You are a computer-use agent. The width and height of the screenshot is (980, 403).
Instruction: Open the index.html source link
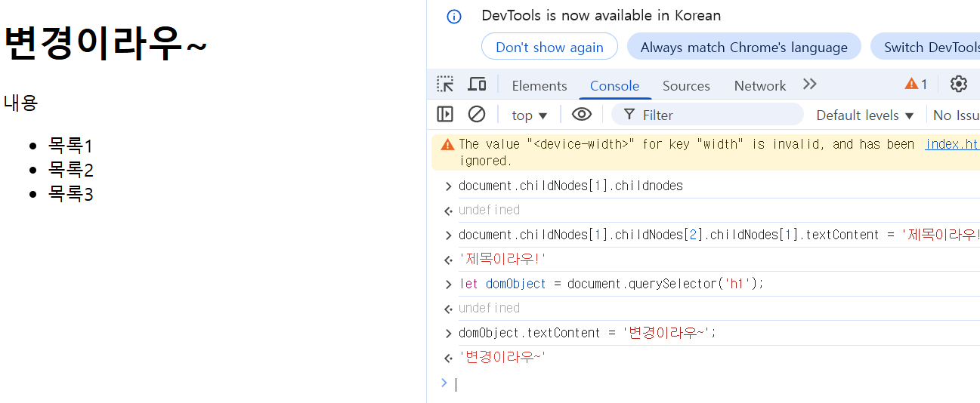coord(952,144)
